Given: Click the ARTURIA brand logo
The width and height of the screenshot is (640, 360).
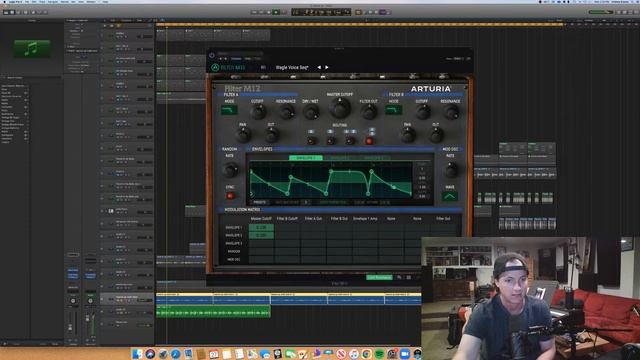Looking at the screenshot, I should (431, 89).
